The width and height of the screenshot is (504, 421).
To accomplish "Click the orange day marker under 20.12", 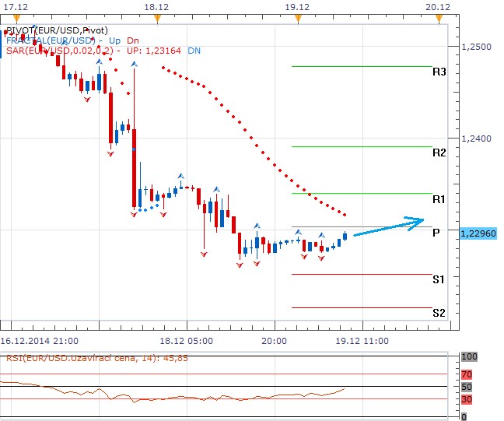I will (x=438, y=17).
